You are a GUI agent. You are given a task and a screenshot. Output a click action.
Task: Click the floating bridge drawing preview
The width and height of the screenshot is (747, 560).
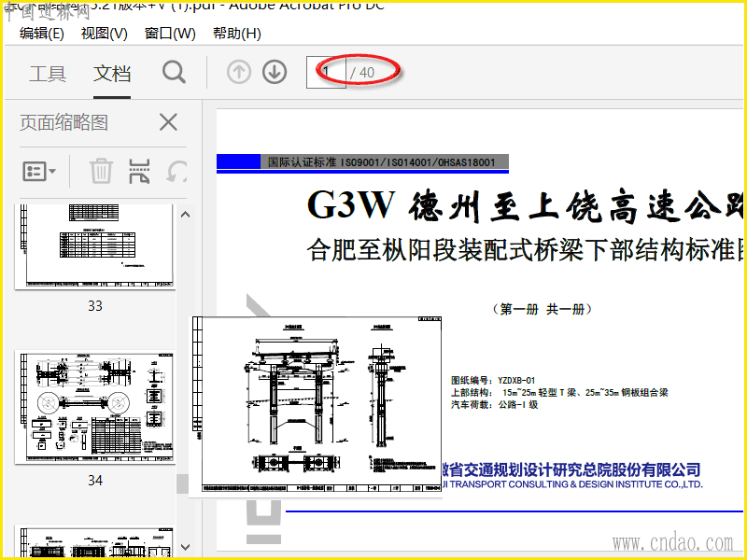pos(317,405)
